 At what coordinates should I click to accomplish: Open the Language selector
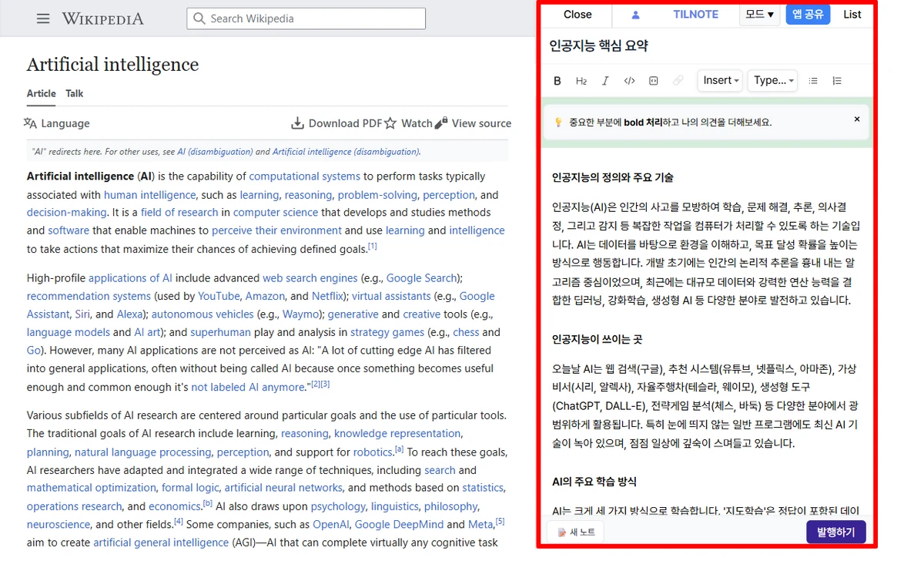coord(57,123)
